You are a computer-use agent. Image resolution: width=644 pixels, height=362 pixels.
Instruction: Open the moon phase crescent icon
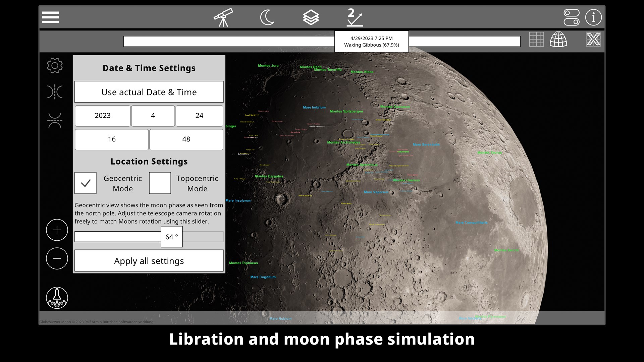tap(267, 17)
